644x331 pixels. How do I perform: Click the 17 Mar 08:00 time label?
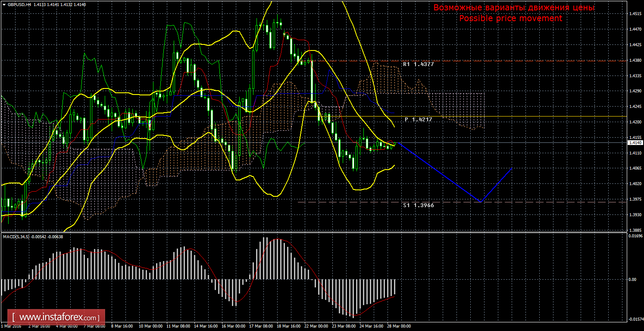(261, 327)
